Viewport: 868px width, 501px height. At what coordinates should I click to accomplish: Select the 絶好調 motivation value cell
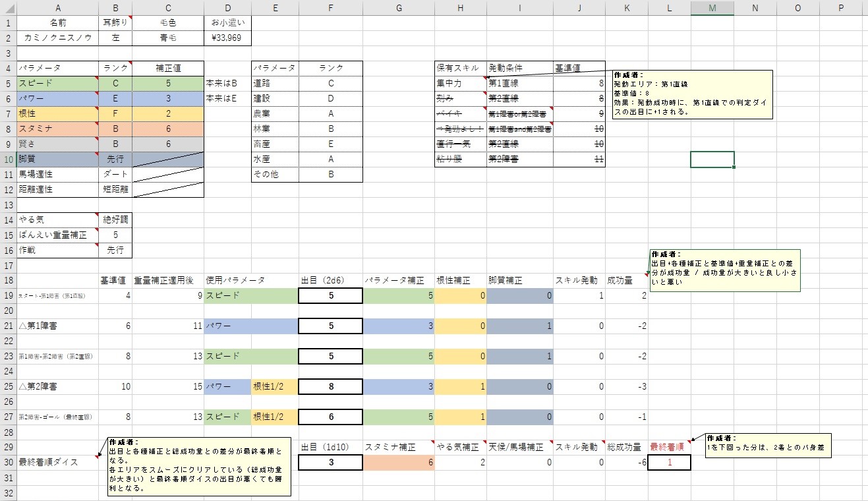(x=115, y=220)
